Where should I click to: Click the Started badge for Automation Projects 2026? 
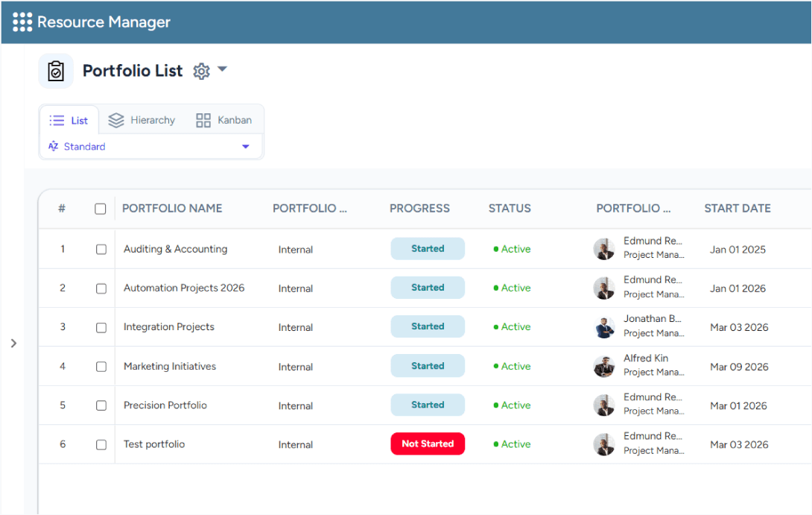(428, 288)
